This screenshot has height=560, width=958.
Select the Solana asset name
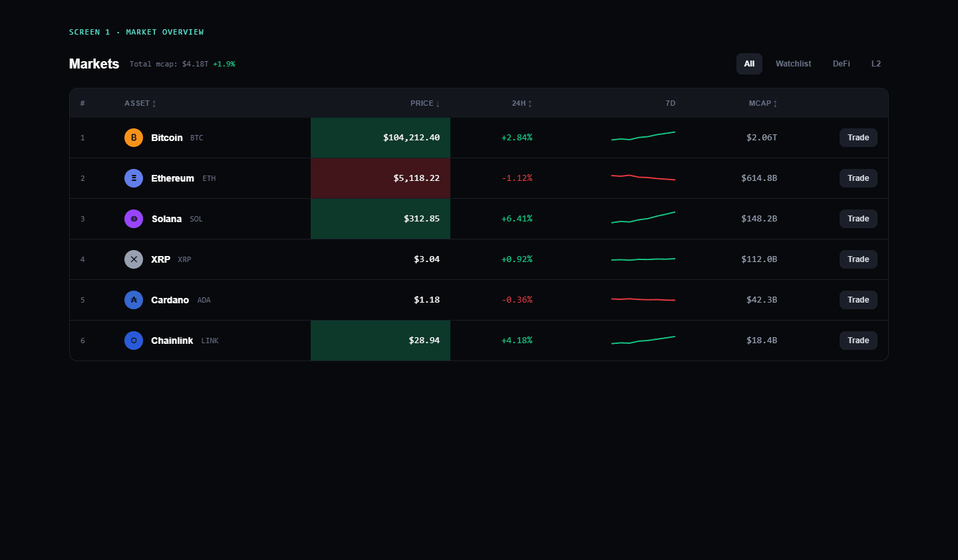[166, 219]
